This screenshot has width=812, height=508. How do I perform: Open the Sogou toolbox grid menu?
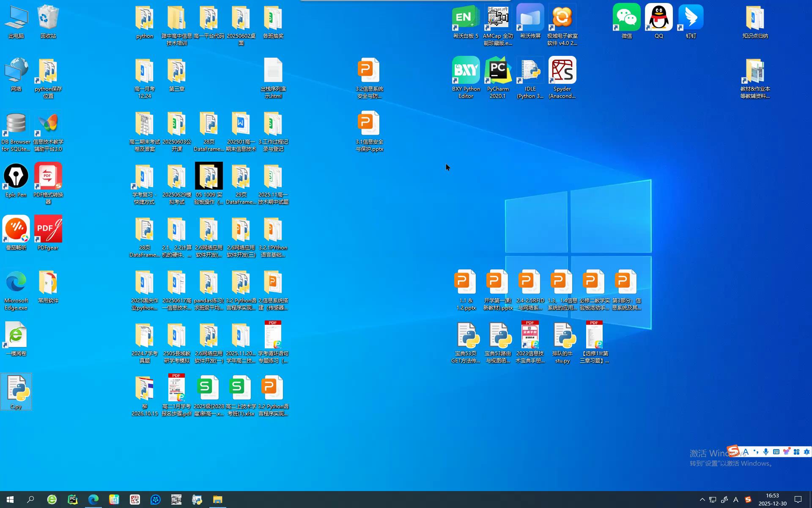(x=796, y=452)
